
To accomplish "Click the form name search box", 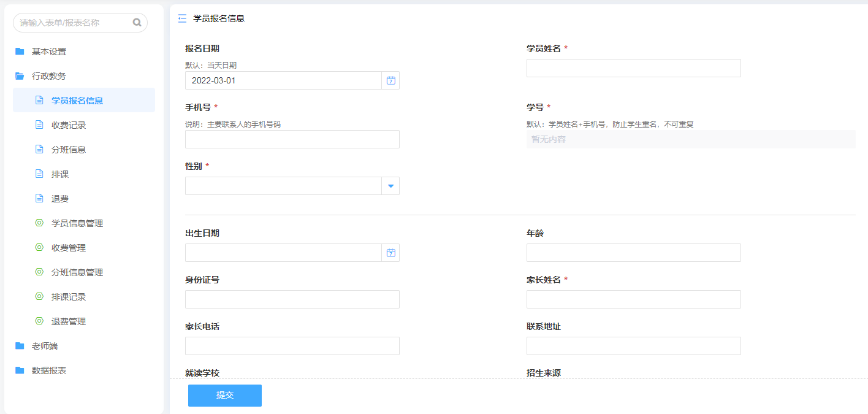I will (75, 23).
